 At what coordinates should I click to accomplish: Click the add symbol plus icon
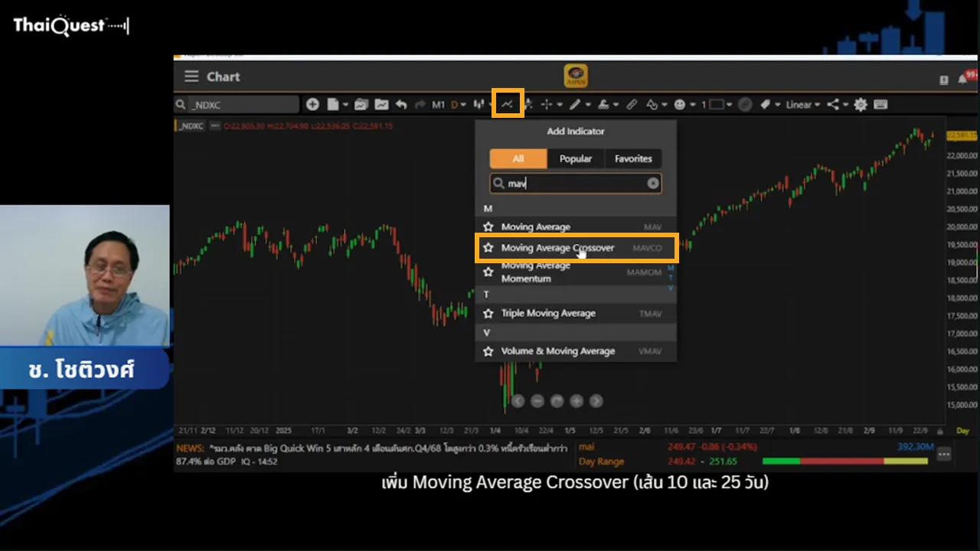point(312,104)
